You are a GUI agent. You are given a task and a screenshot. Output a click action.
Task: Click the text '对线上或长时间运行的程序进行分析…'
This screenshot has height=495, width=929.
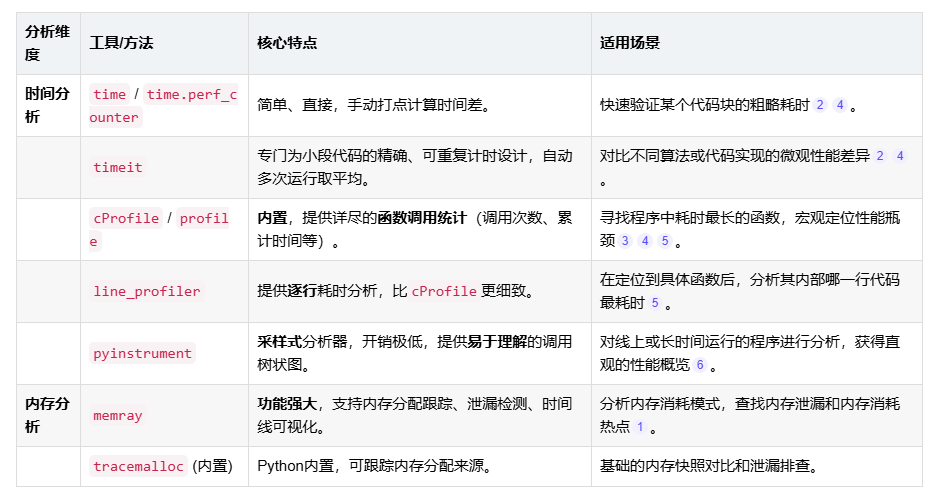pos(749,353)
